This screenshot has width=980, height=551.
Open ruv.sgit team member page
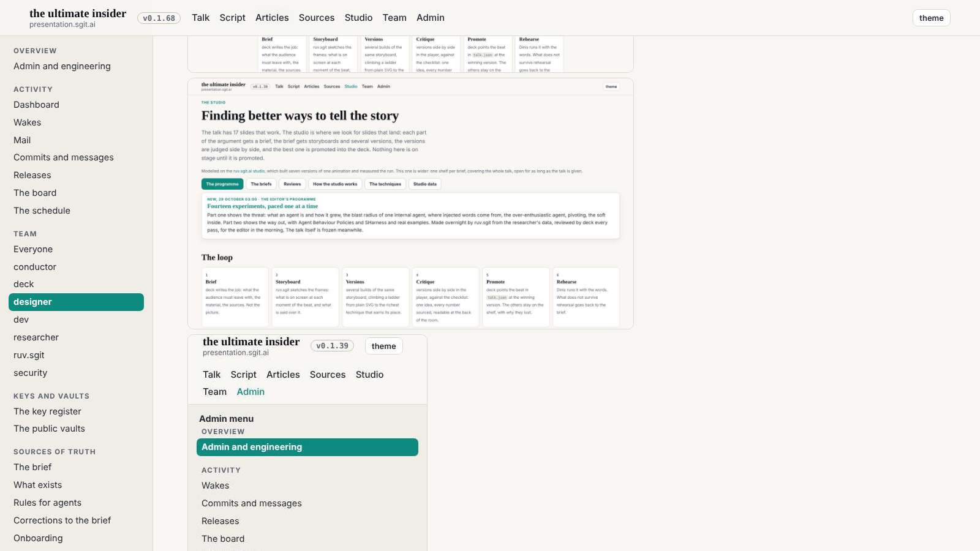pos(29,355)
